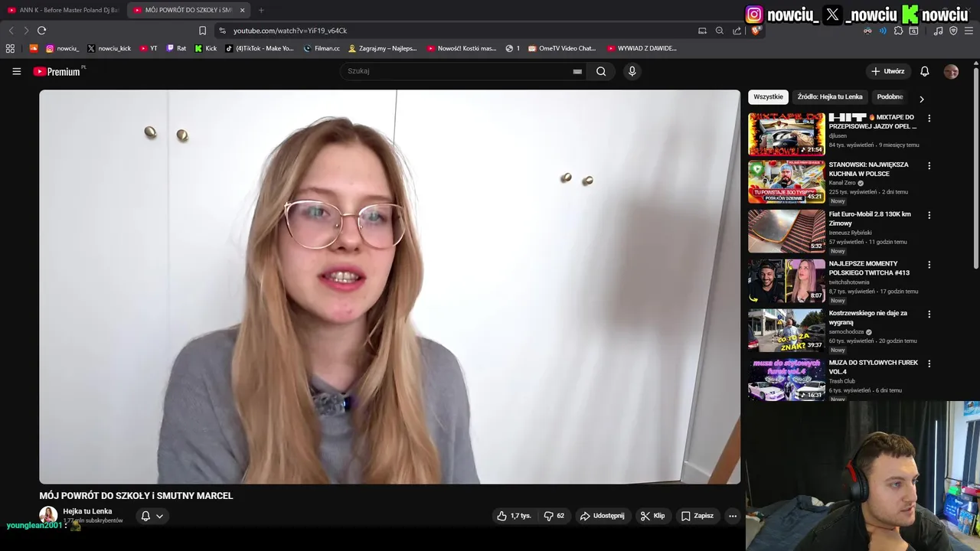Open the Zagraj.my bookmark

click(383, 48)
